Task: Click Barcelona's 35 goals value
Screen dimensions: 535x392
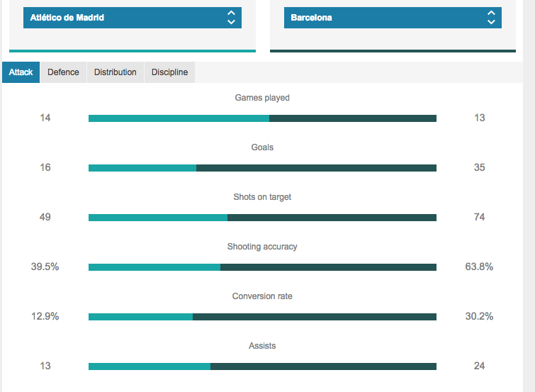Action: point(480,168)
